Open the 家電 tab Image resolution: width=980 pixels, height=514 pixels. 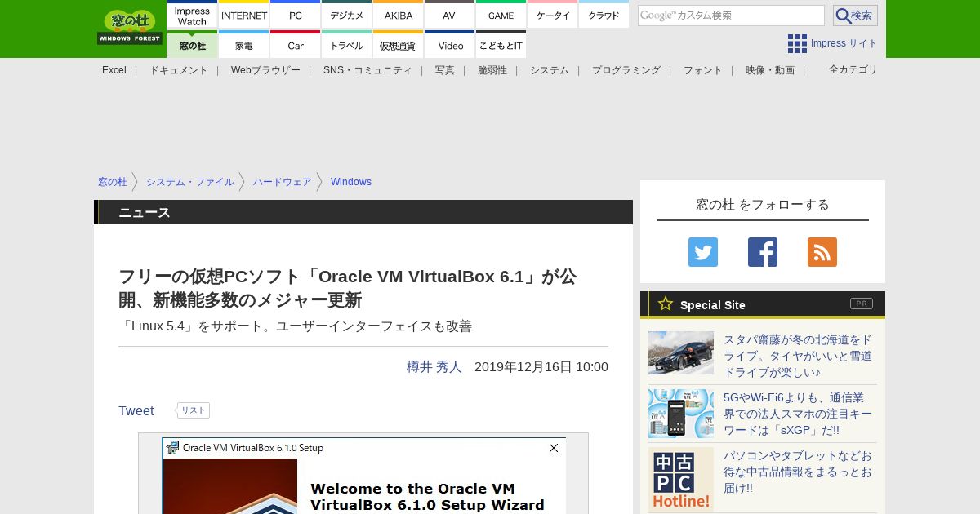pos(244,44)
